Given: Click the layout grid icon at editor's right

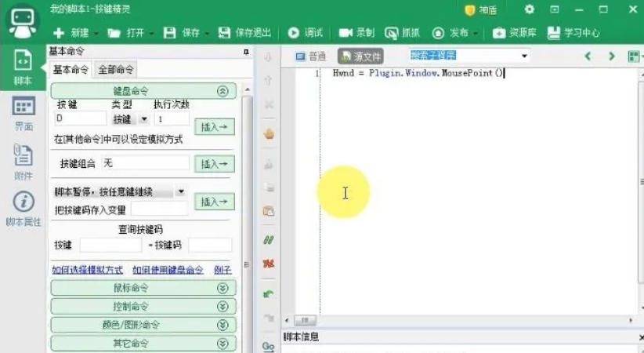Looking at the screenshot, I should [634, 56].
